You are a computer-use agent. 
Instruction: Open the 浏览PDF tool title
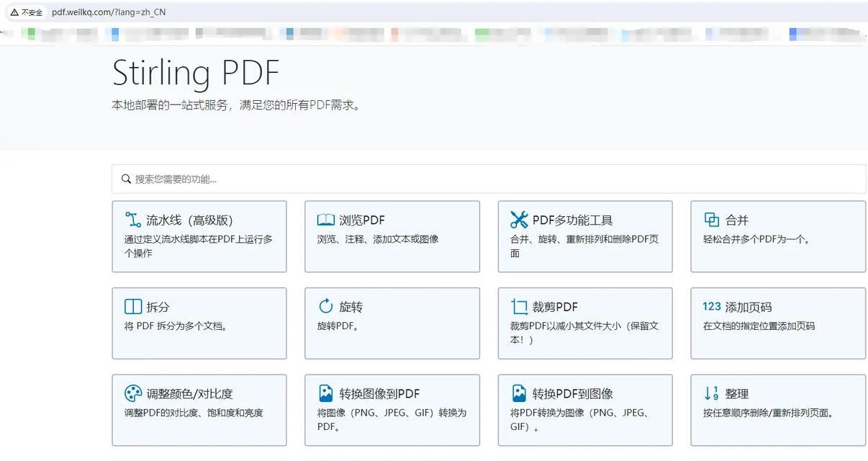tap(362, 220)
